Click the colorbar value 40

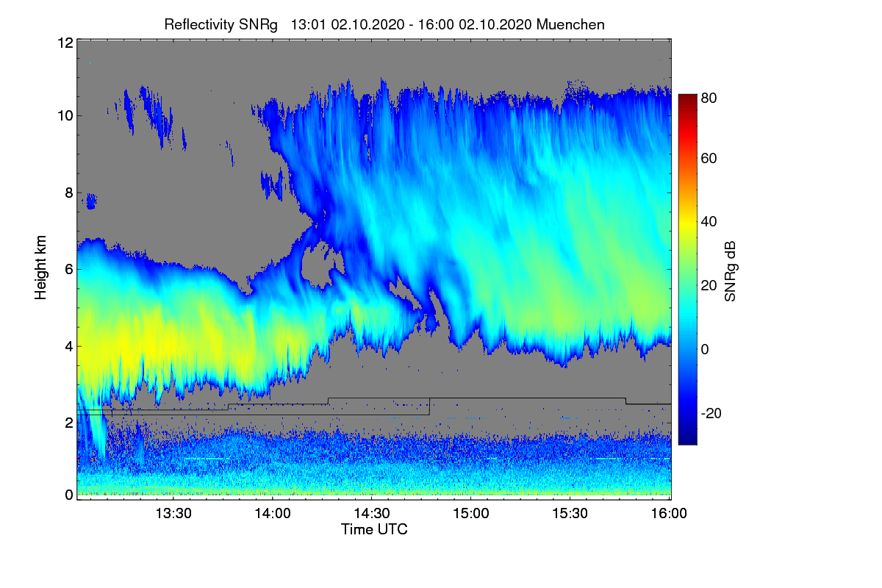(x=709, y=222)
